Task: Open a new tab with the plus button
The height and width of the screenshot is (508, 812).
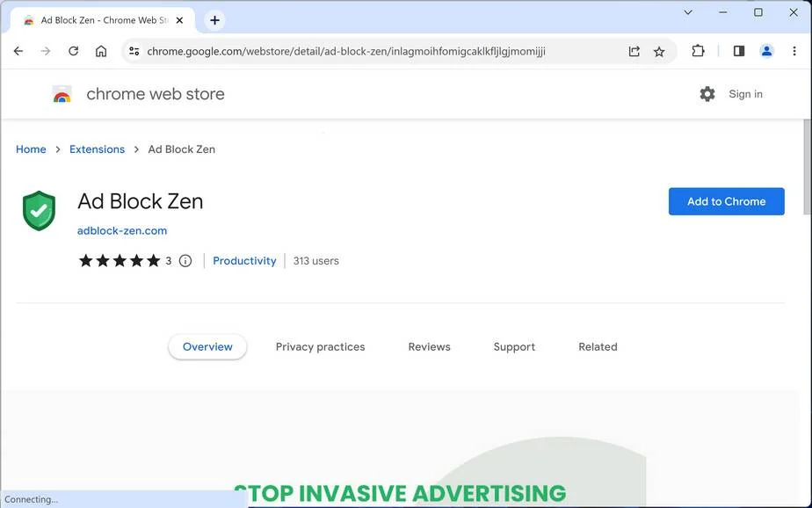Action: pyautogui.click(x=214, y=20)
